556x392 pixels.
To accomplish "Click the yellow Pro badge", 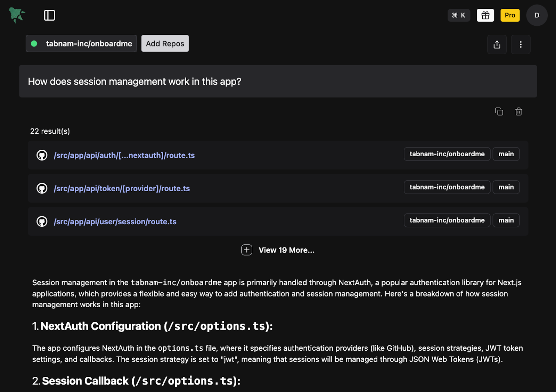I will pyautogui.click(x=510, y=15).
